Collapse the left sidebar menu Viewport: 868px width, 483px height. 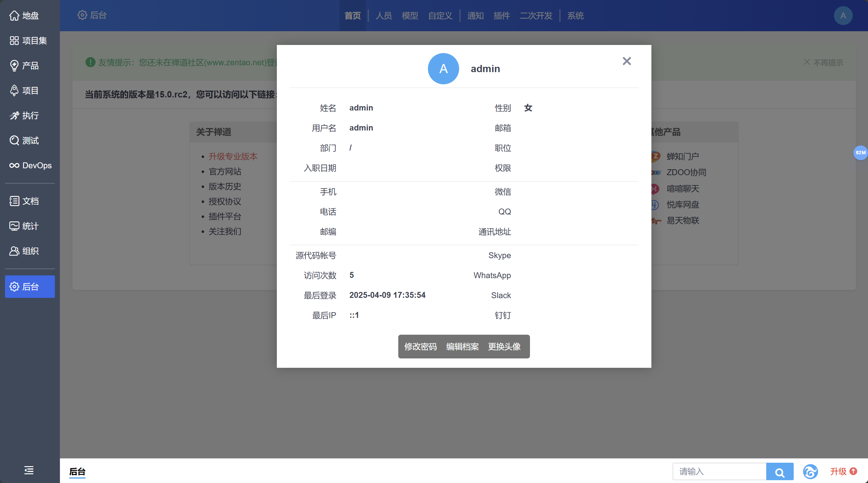coord(29,470)
